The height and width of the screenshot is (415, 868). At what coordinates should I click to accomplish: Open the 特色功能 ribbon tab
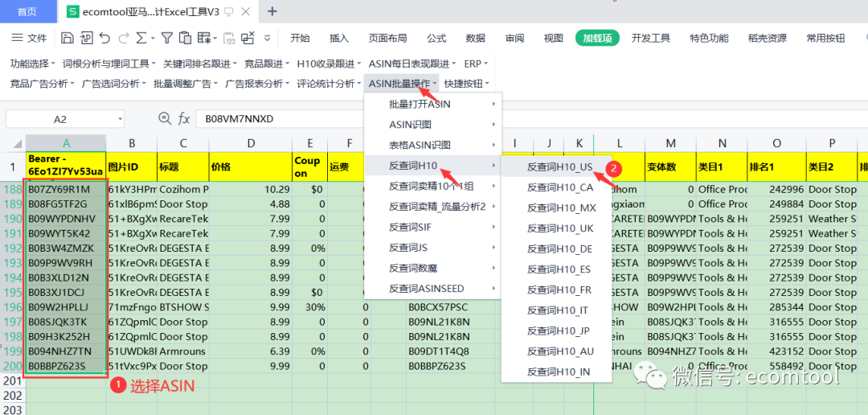tap(709, 39)
